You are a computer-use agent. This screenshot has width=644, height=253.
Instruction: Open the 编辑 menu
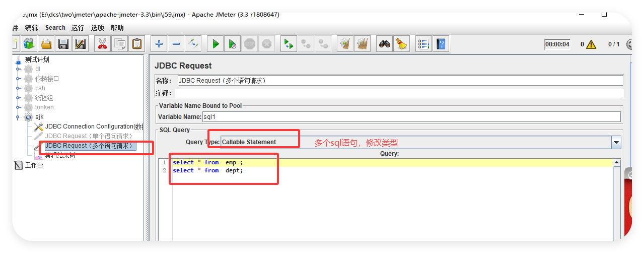(x=31, y=28)
